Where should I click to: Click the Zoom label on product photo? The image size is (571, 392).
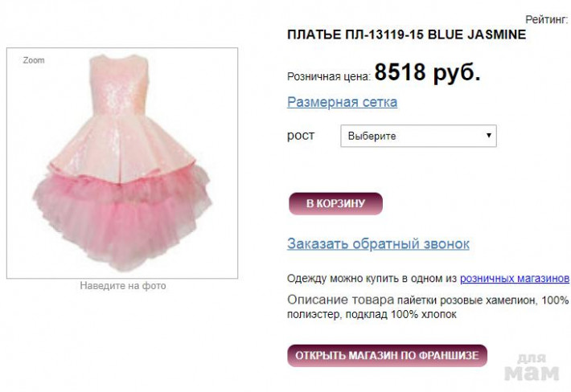click(x=34, y=60)
